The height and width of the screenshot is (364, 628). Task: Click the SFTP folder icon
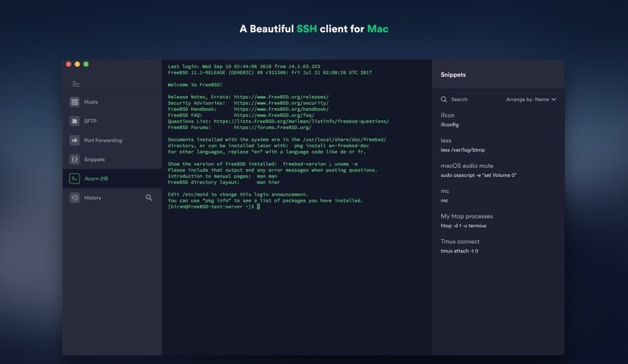click(75, 121)
